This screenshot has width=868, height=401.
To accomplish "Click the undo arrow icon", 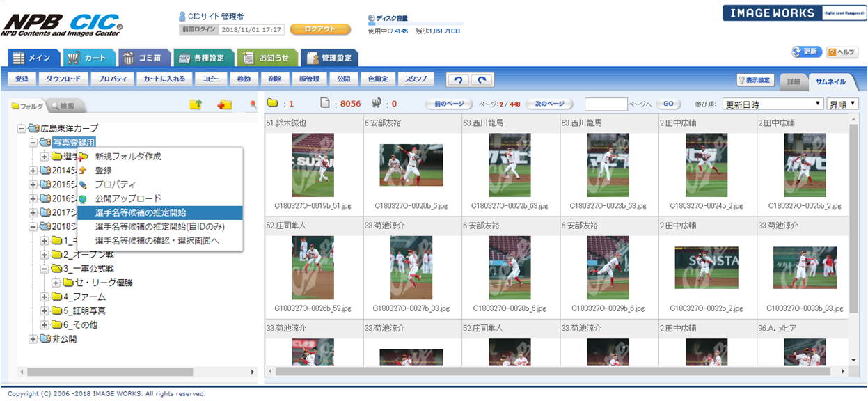I will (457, 79).
